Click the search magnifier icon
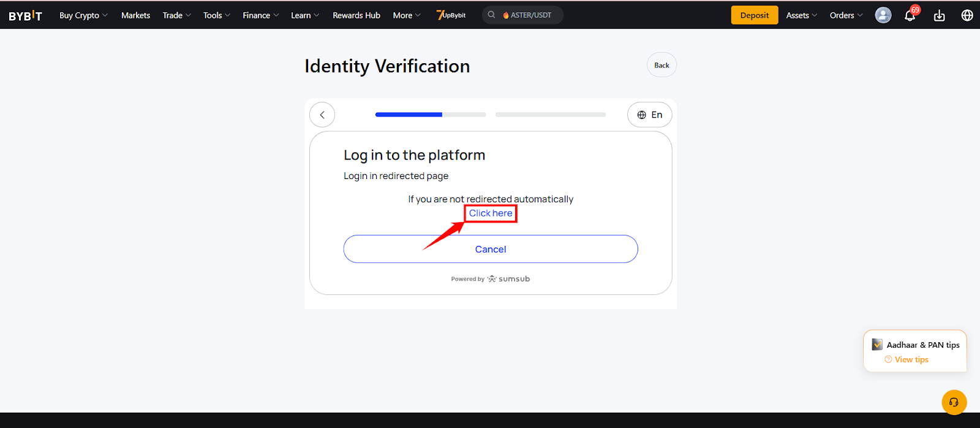The width and height of the screenshot is (980, 428). point(491,15)
